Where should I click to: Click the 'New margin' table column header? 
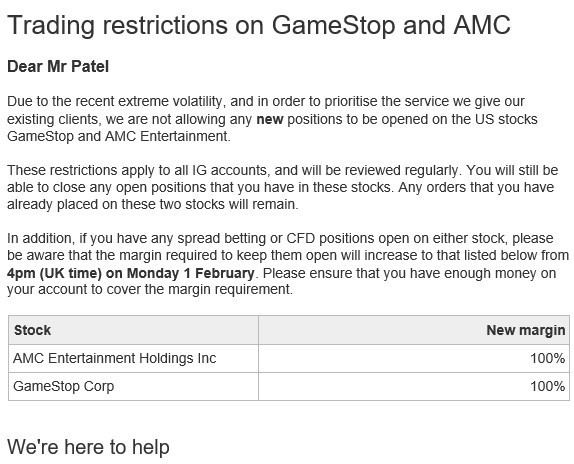click(x=526, y=330)
